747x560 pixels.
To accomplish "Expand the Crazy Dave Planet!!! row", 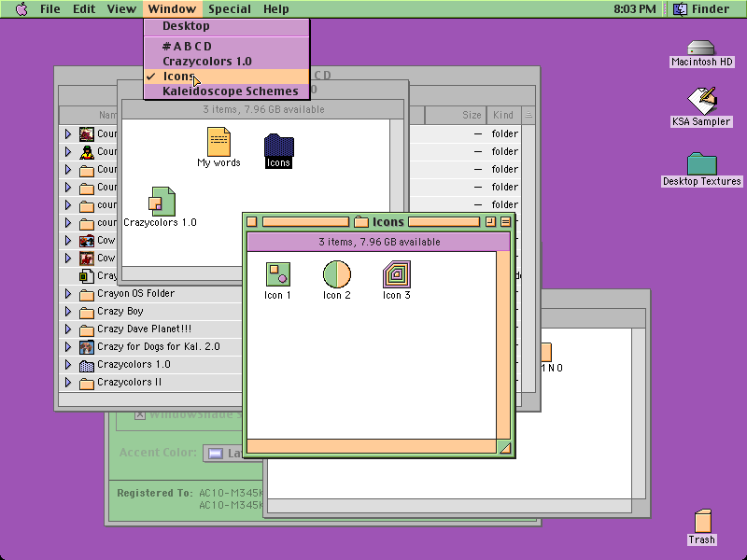I will 68,329.
